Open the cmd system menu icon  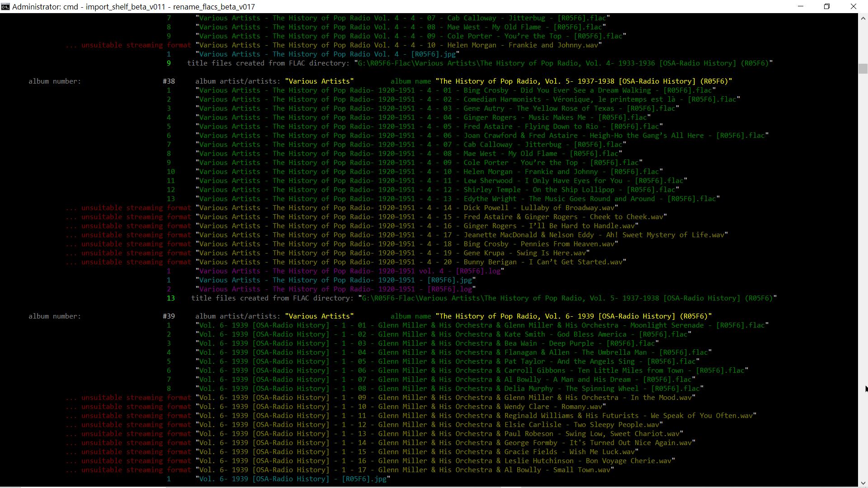5,6
